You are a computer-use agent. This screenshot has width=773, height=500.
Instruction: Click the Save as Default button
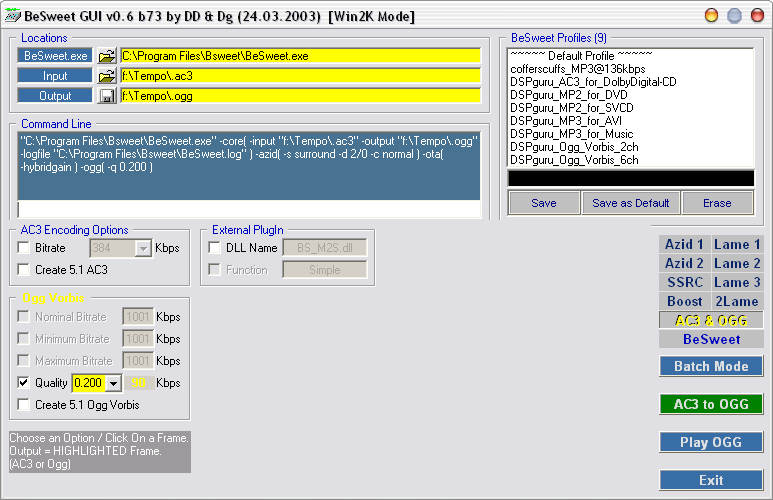(631, 203)
